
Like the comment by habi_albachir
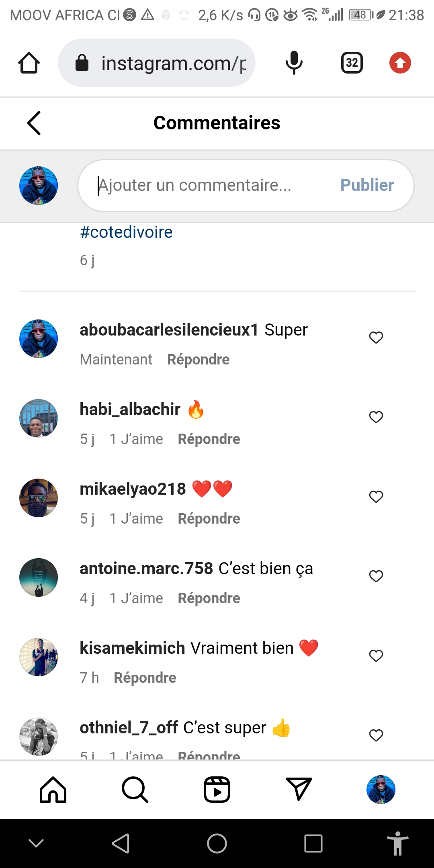(x=376, y=417)
